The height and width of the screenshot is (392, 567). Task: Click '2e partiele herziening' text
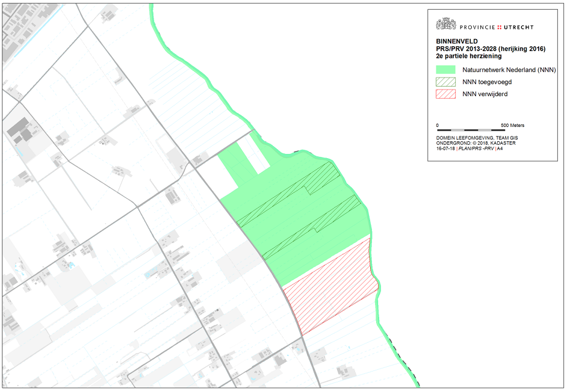(x=469, y=56)
